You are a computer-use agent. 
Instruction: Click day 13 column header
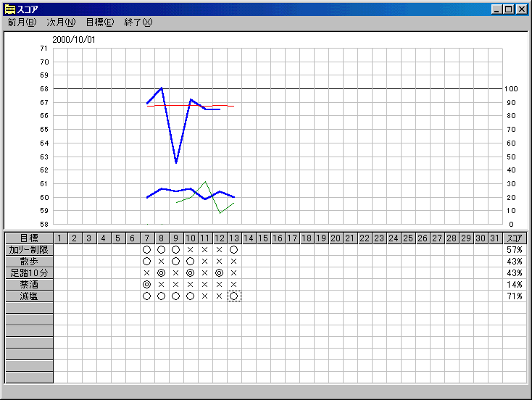click(234, 238)
